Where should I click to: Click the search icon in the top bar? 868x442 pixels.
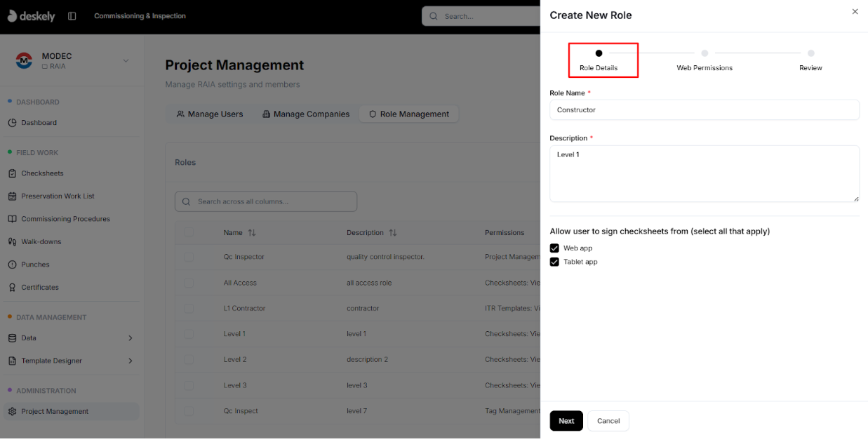pos(433,15)
